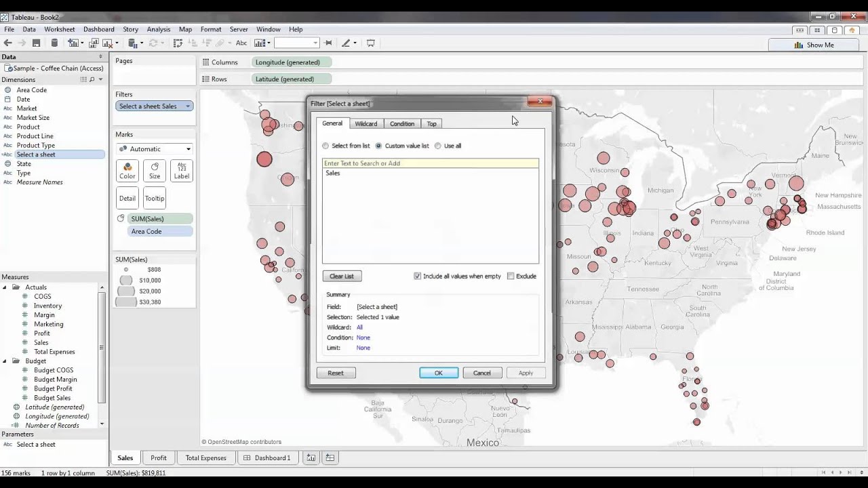This screenshot has height=488, width=868.
Task: Select the 'Use all' radio button
Action: [437, 146]
